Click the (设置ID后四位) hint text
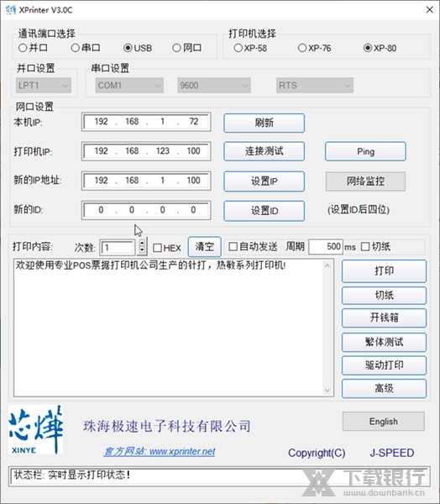Viewport: 440px width, 504px height. (x=359, y=210)
